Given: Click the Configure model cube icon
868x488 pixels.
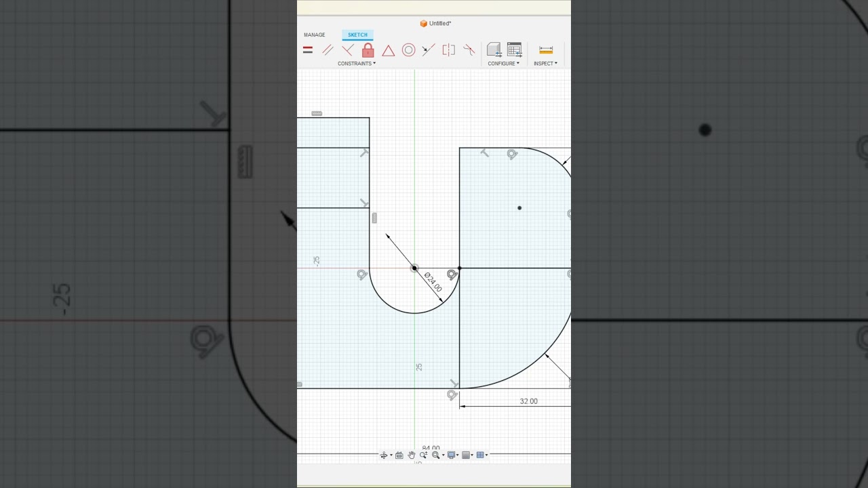Looking at the screenshot, I should point(494,49).
